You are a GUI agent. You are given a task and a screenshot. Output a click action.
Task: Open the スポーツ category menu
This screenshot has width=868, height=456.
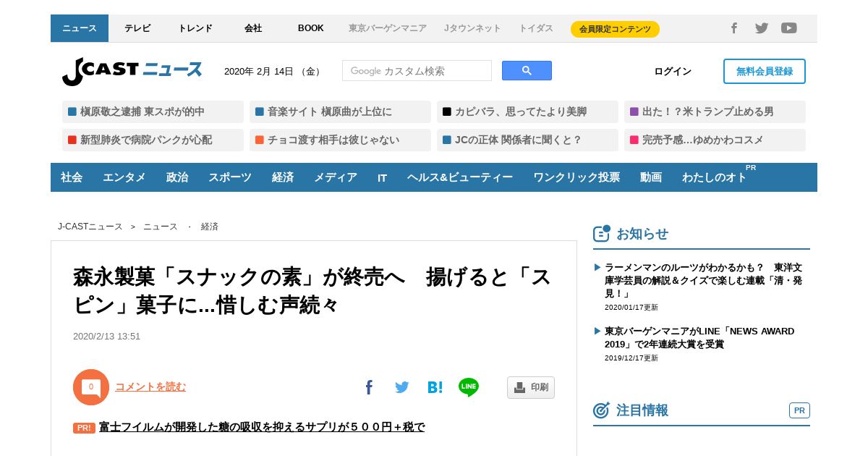pos(230,177)
